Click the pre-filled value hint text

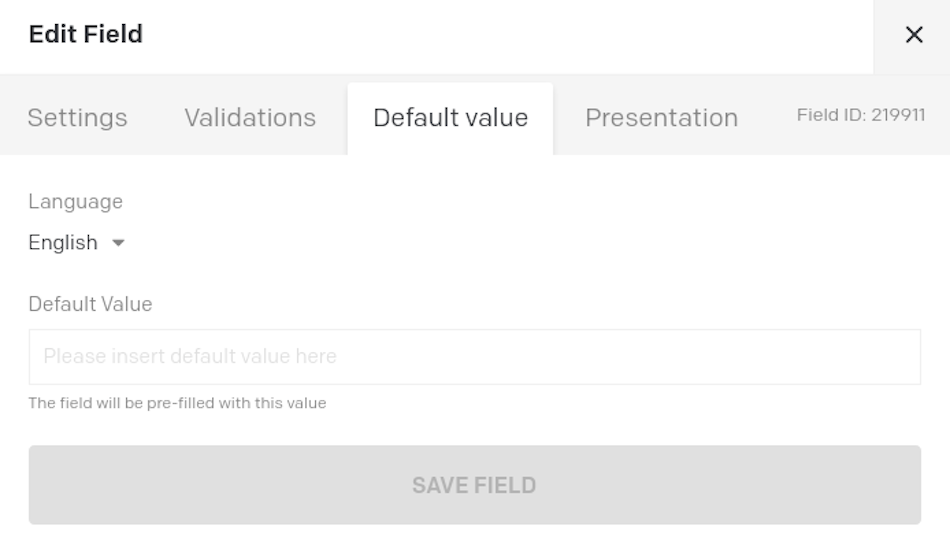(x=178, y=403)
